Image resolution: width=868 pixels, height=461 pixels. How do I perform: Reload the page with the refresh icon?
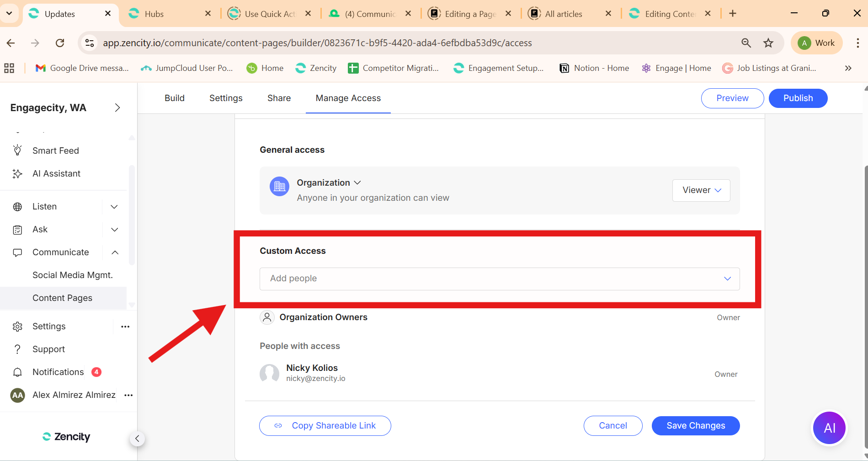point(60,43)
